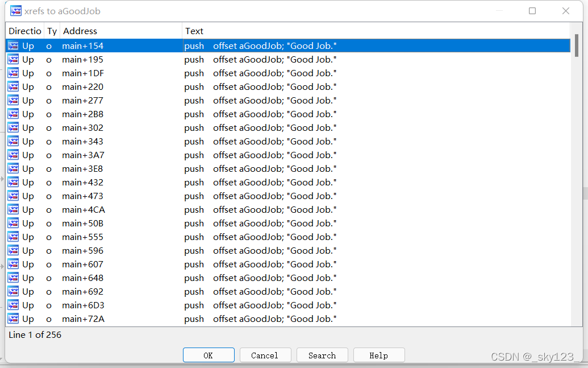Select address main+2B8
The width and height of the screenshot is (588, 368).
(x=82, y=114)
